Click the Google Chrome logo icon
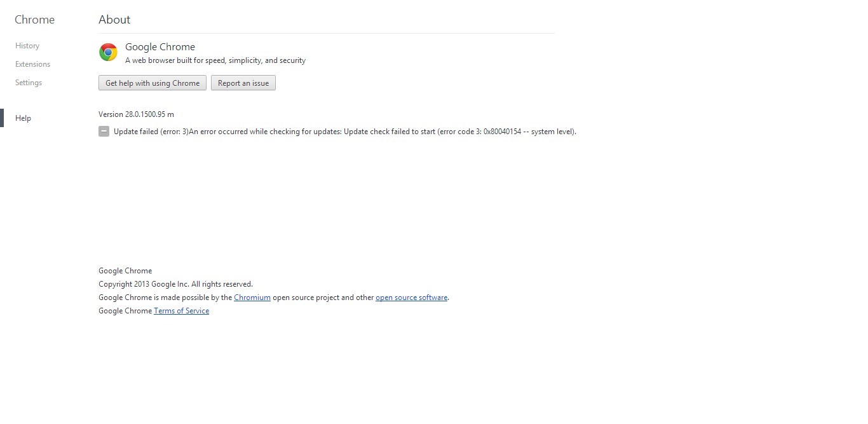The width and height of the screenshot is (868, 424). 108,52
